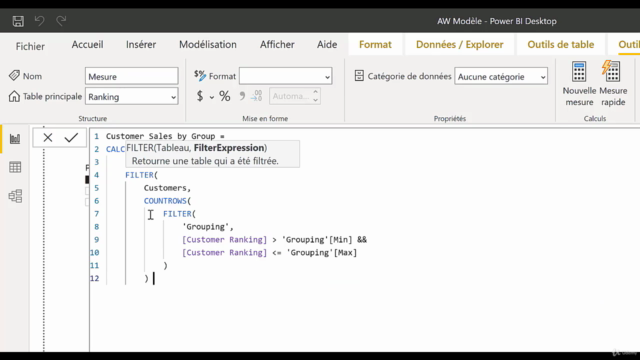The image size is (640, 360).
Task: Click 'Grouping'[Max] on line 10
Action: coord(322,253)
